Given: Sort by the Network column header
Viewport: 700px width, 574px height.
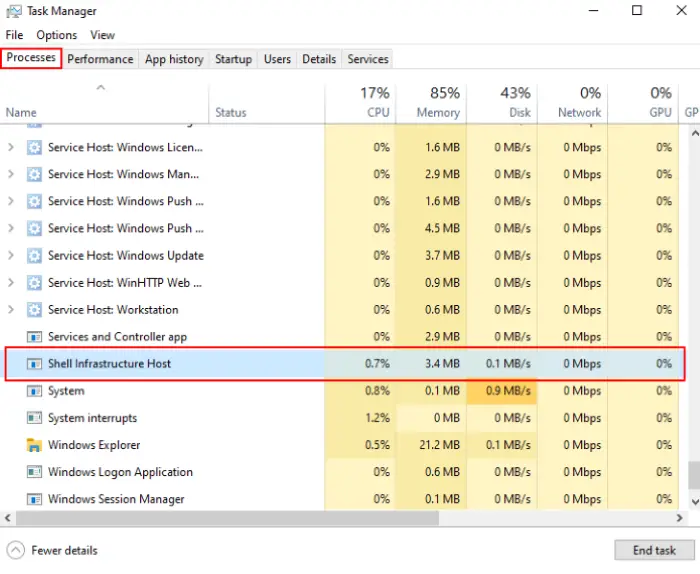Looking at the screenshot, I should click(573, 103).
